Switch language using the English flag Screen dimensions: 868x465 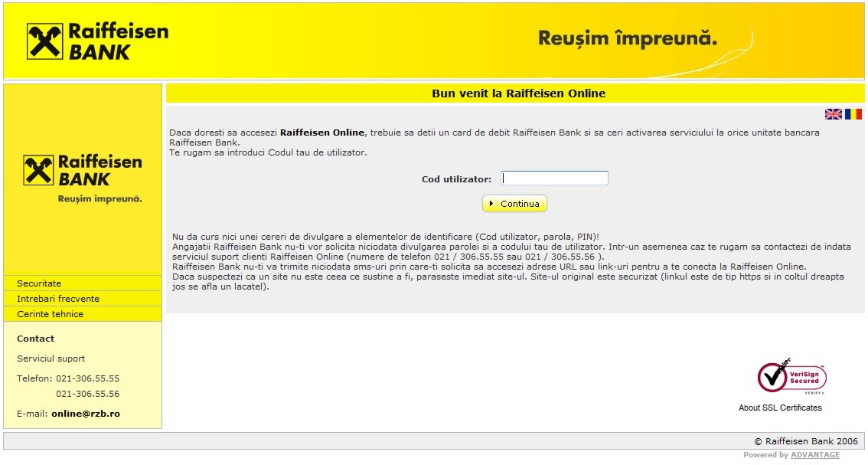coord(833,114)
